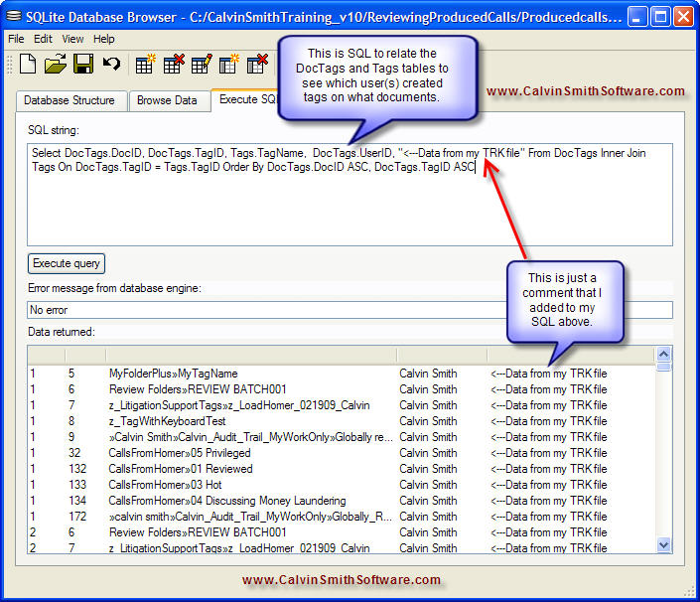
Task: Open the Help menu
Action: point(103,39)
